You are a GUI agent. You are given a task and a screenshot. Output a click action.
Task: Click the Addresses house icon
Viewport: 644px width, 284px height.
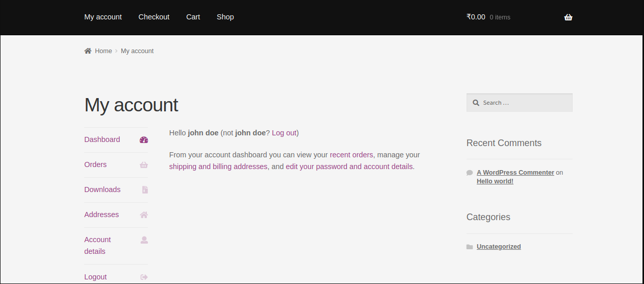pos(144,215)
